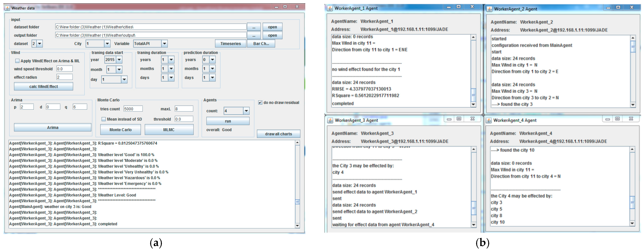
Task: Click the WorkerAgent_1 window Java icon
Action: click(x=330, y=8)
